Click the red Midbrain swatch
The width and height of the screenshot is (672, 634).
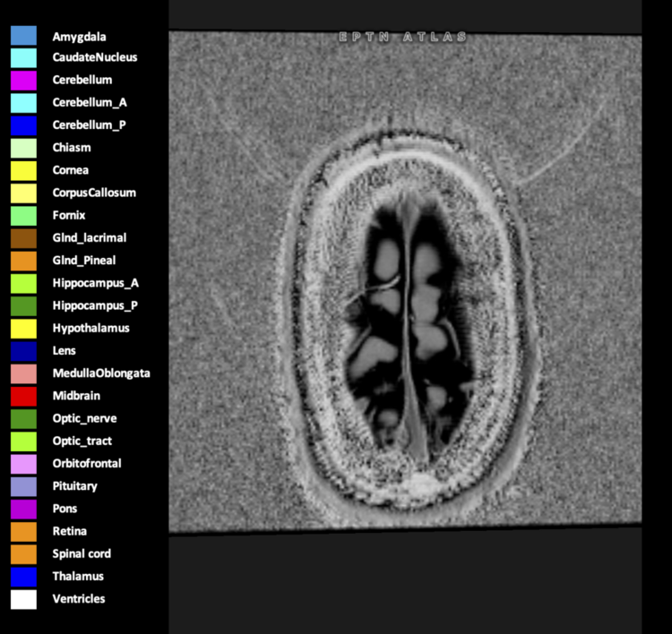pos(23,396)
